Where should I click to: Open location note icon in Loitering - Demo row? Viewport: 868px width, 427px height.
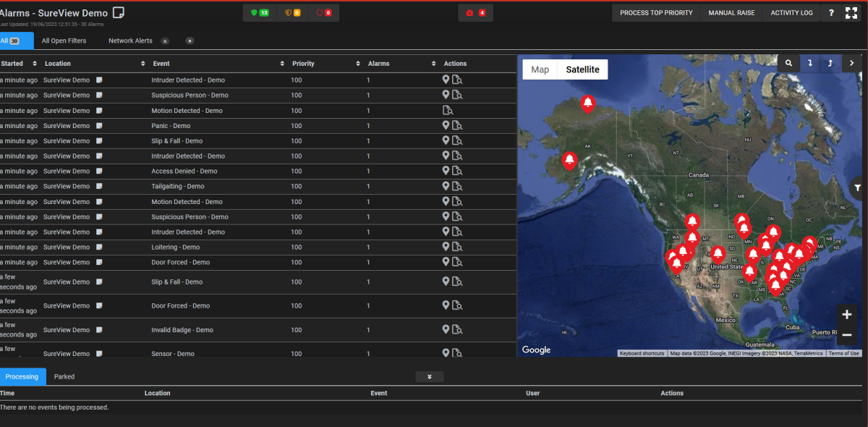coord(100,248)
